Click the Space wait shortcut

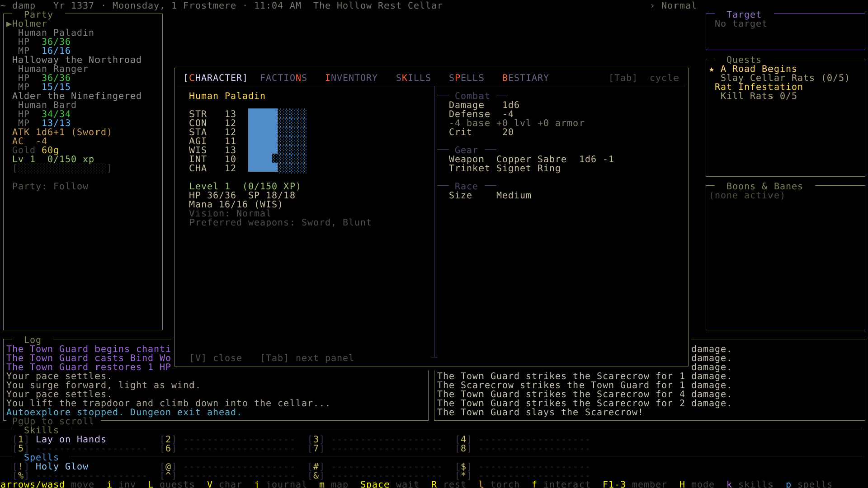pyautogui.click(x=390, y=484)
